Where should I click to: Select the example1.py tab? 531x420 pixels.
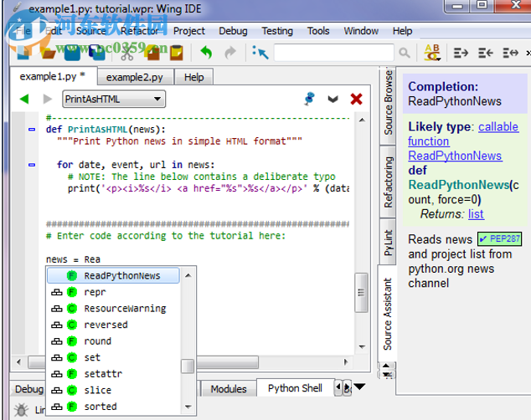point(54,76)
